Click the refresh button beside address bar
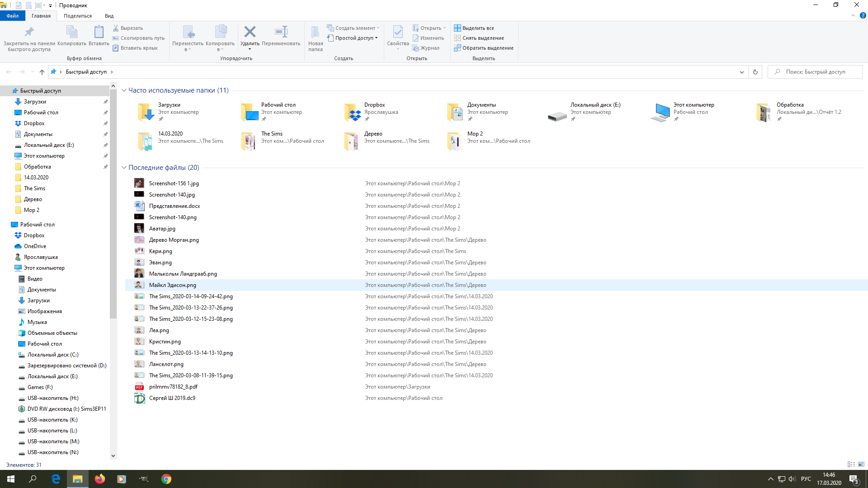The height and width of the screenshot is (488, 868). tap(755, 72)
